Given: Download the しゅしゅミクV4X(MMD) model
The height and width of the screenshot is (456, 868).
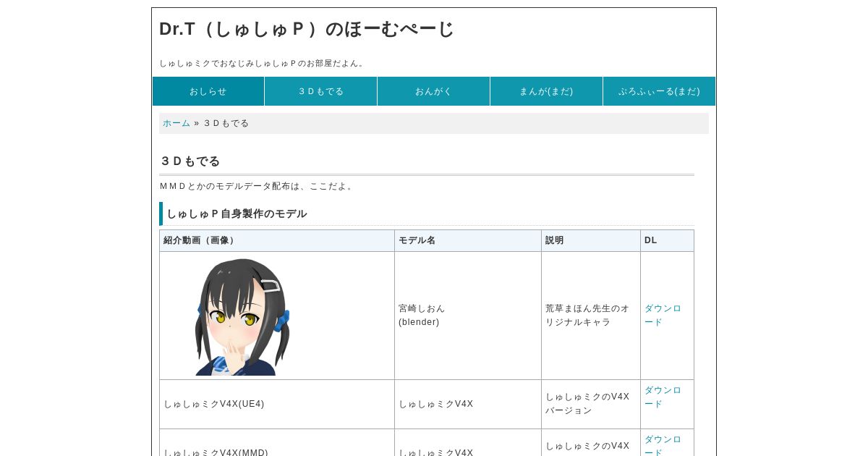Looking at the screenshot, I should click(663, 444).
